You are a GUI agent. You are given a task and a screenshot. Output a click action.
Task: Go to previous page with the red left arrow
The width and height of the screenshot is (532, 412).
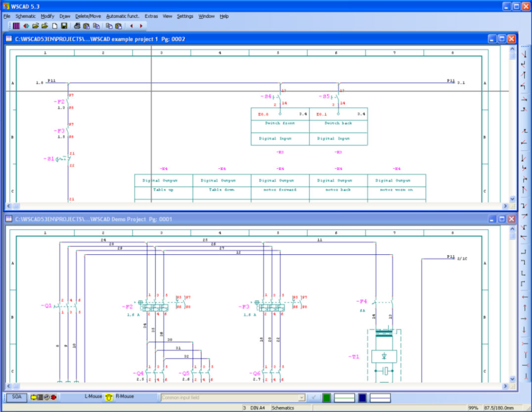click(x=132, y=26)
